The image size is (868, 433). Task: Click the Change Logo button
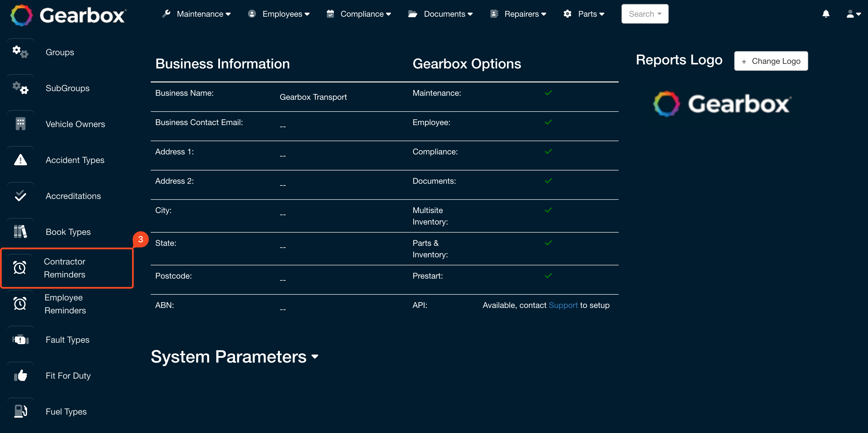pos(771,61)
